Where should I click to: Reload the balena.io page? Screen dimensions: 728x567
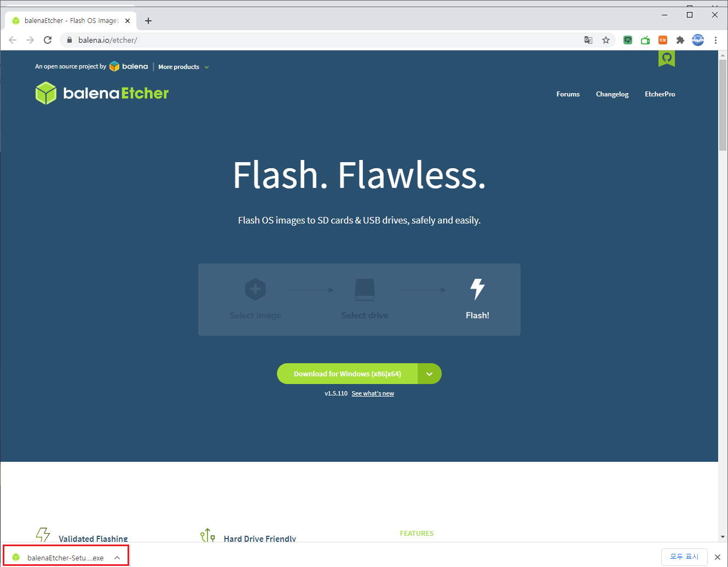click(48, 40)
